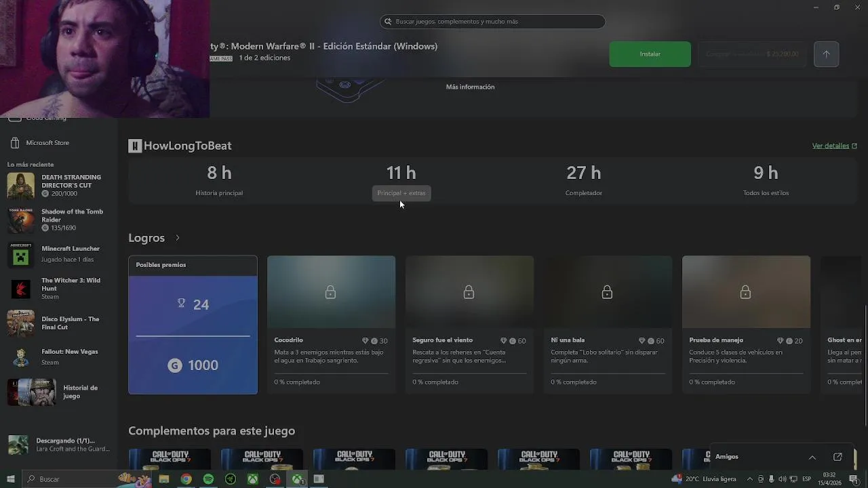
Task: Open Death Stranding Director's Cut from sidebar
Action: pyautogui.click(x=58, y=186)
